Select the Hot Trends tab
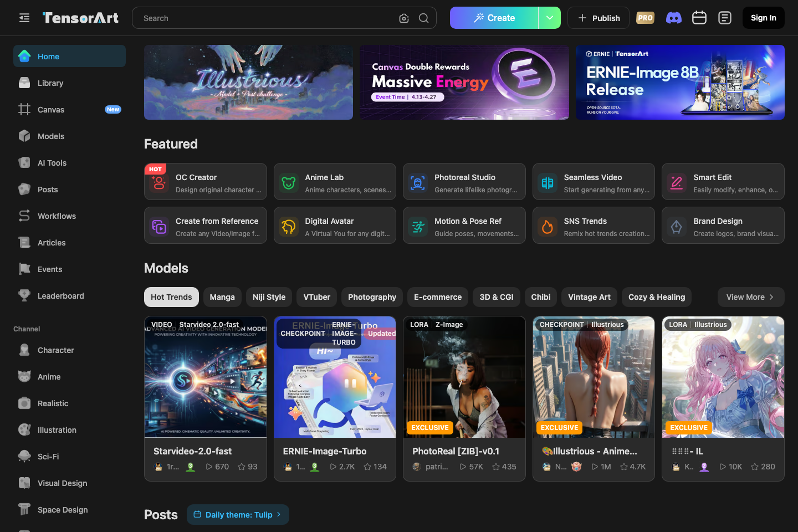The height and width of the screenshot is (532, 798). point(171,297)
